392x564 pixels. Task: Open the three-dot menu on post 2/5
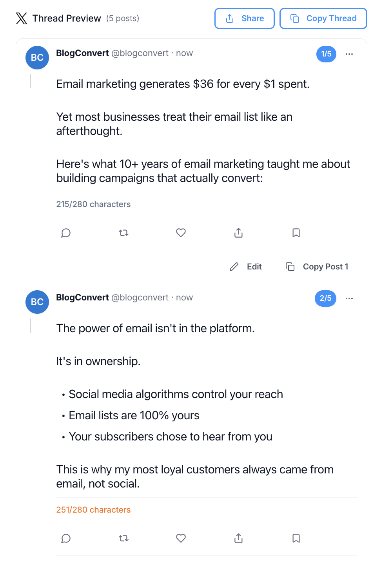[349, 298]
